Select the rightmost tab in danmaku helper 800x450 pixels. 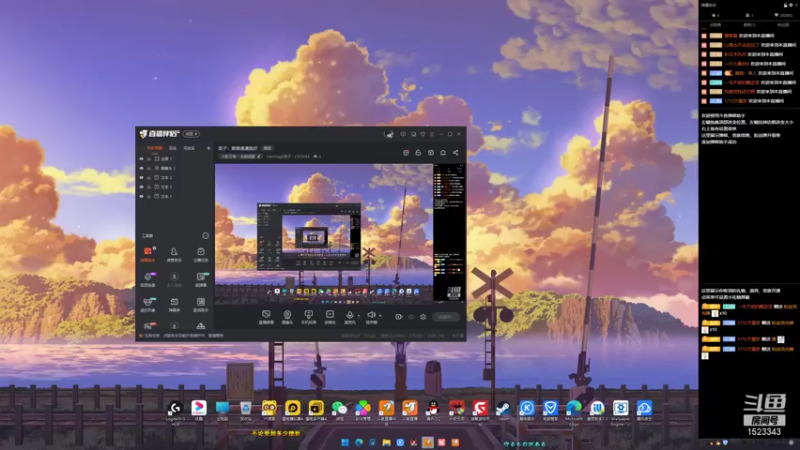[x=783, y=24]
